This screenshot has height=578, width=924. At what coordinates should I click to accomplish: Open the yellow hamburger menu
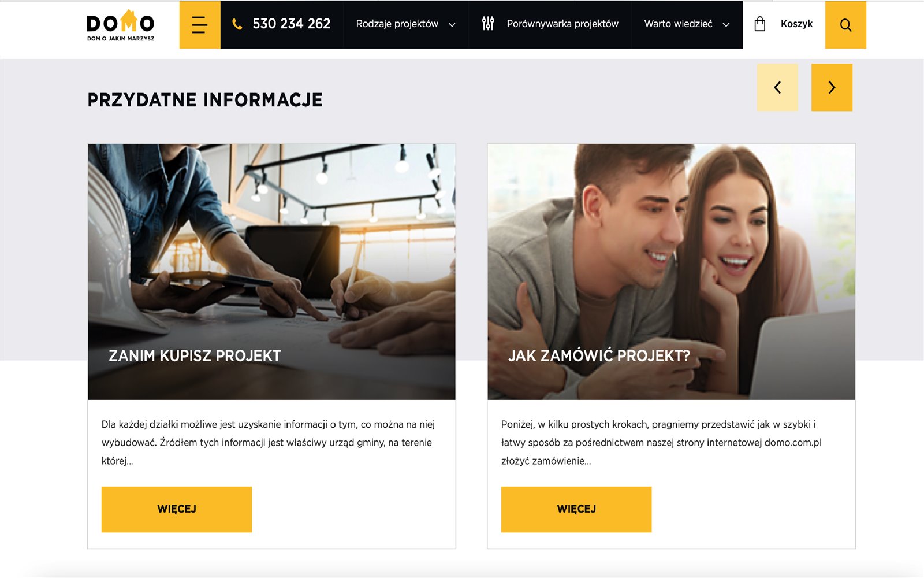200,25
